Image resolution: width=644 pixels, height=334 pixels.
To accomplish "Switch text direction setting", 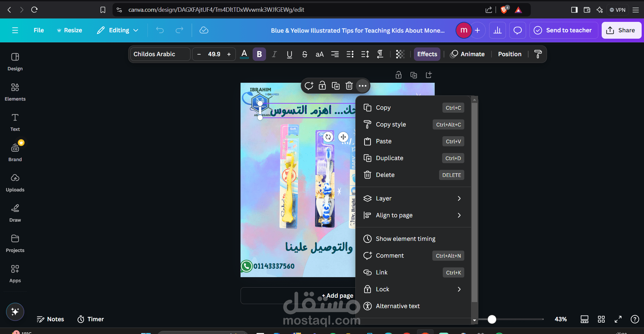I will (x=380, y=54).
